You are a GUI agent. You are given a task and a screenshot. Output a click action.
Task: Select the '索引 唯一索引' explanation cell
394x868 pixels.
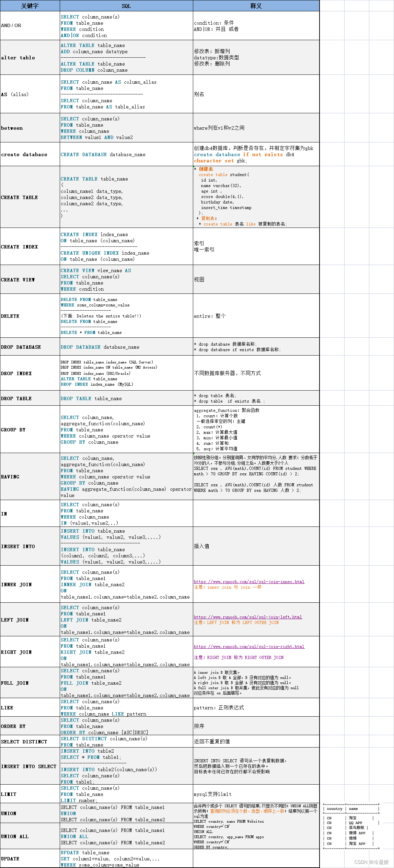256,246
